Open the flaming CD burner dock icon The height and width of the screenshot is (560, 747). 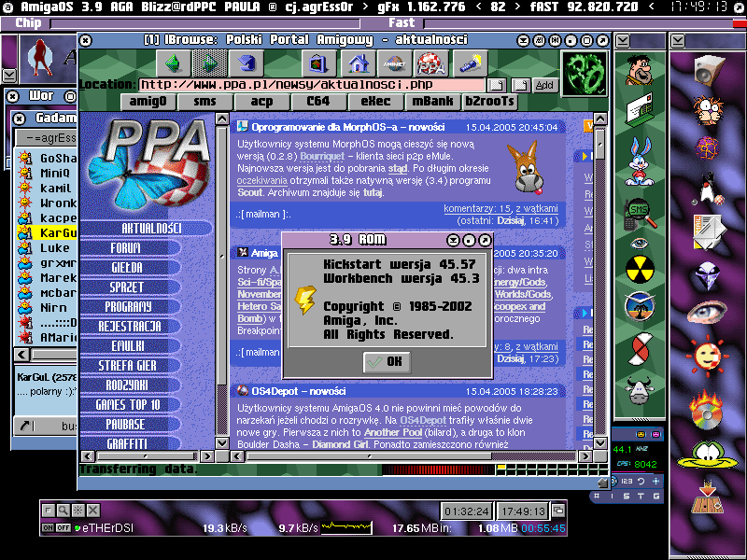coord(708,410)
